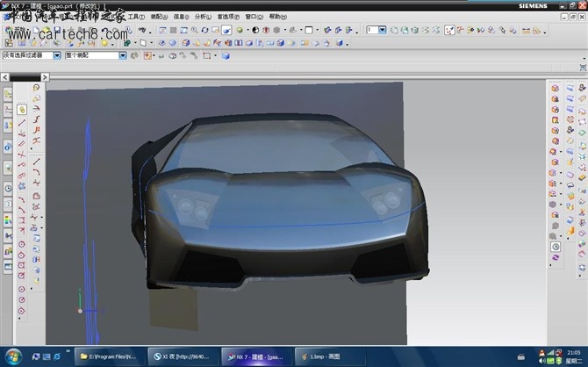Screen dimensions: 588x367
Task: Switch to XI 夜 browser taskbar button
Action: click(183, 356)
